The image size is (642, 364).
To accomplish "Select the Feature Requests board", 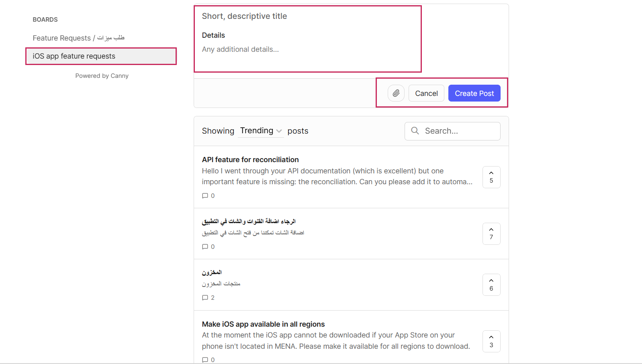I will (x=78, y=38).
